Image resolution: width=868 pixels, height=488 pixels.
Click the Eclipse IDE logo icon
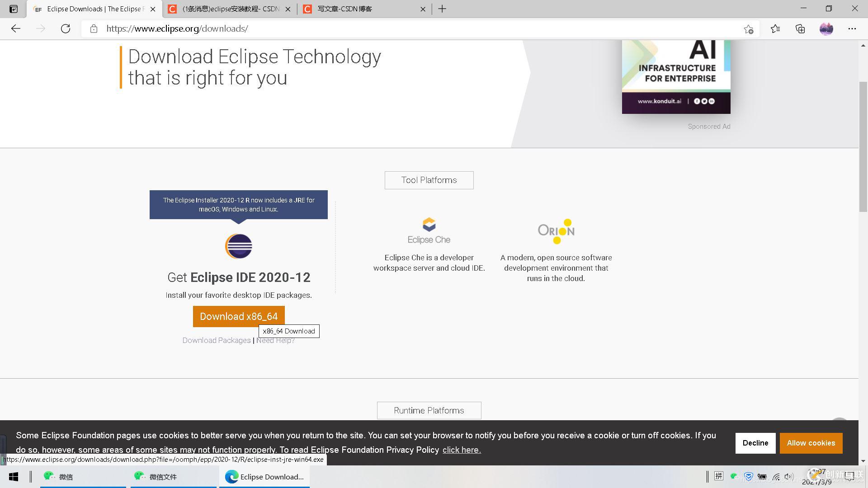pos(238,246)
